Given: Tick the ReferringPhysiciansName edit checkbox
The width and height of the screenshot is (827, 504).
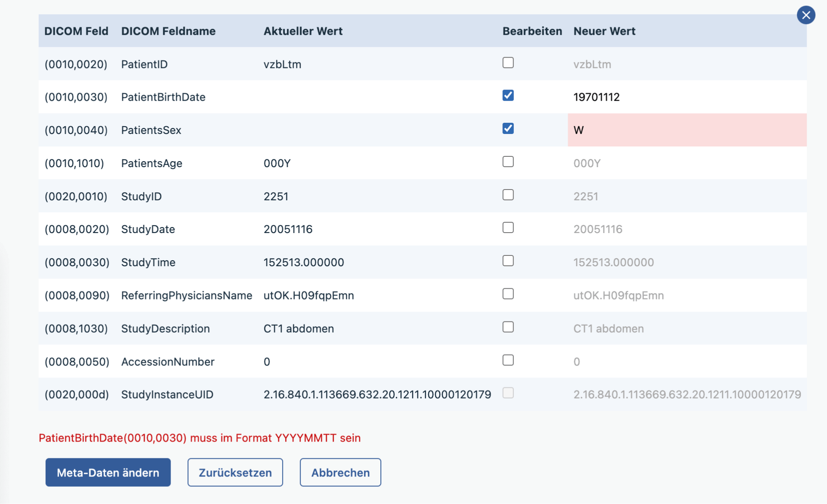Looking at the screenshot, I should click(508, 294).
